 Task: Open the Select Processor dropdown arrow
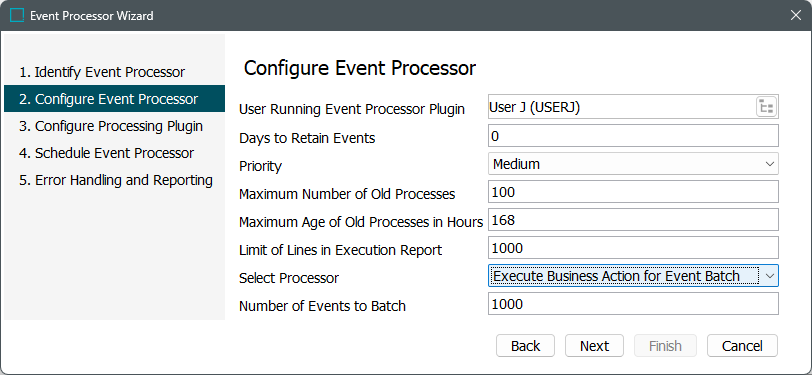click(x=770, y=276)
